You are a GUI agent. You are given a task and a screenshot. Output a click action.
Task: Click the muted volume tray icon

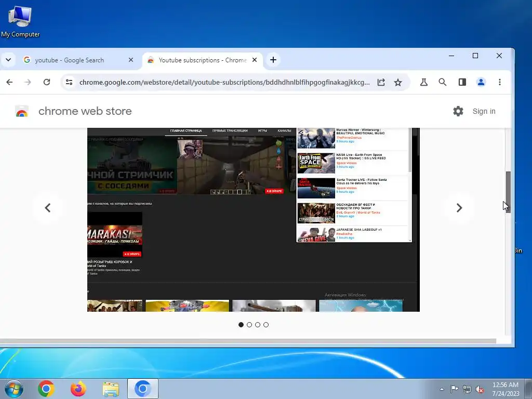pos(480,389)
